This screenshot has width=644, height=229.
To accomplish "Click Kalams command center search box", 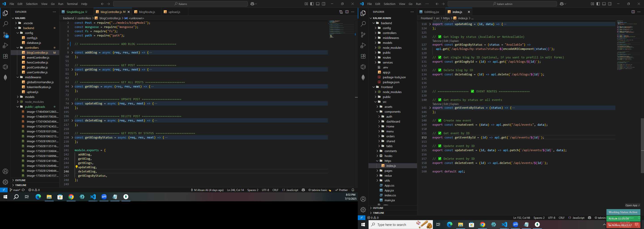I will [x=180, y=4].
